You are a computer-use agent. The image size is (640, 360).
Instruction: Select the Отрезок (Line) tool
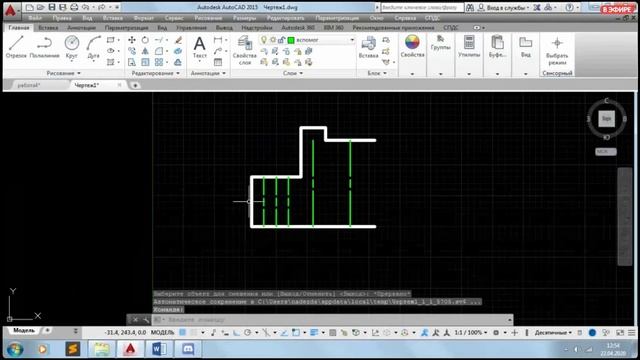click(x=16, y=47)
